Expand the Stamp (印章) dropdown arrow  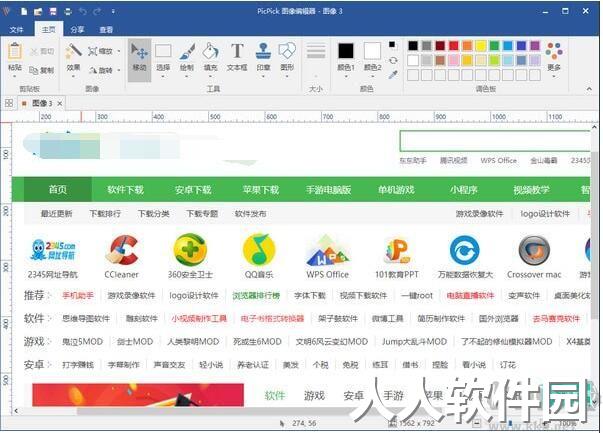pyautogui.click(x=263, y=77)
